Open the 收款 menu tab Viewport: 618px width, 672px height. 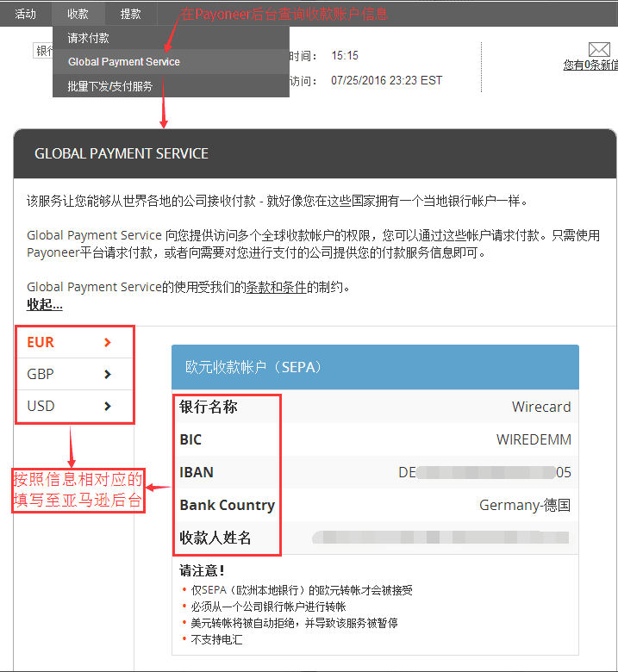pos(78,14)
